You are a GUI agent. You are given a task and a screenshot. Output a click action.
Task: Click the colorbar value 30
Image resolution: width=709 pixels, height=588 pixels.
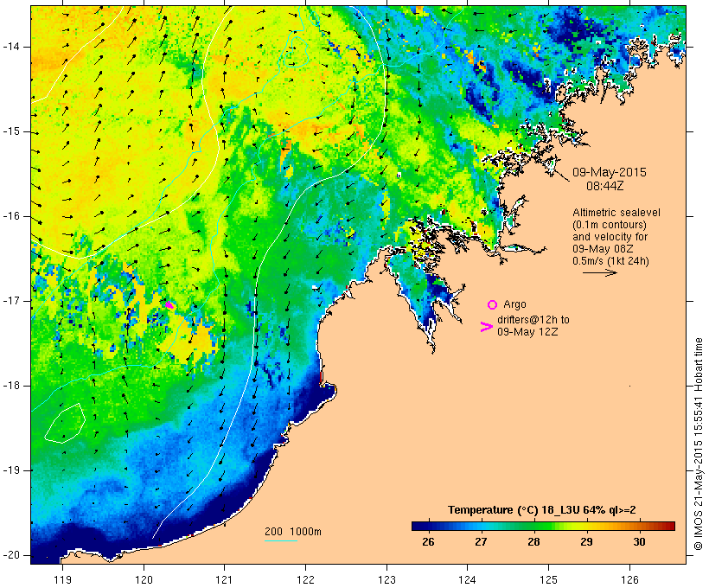639,542
